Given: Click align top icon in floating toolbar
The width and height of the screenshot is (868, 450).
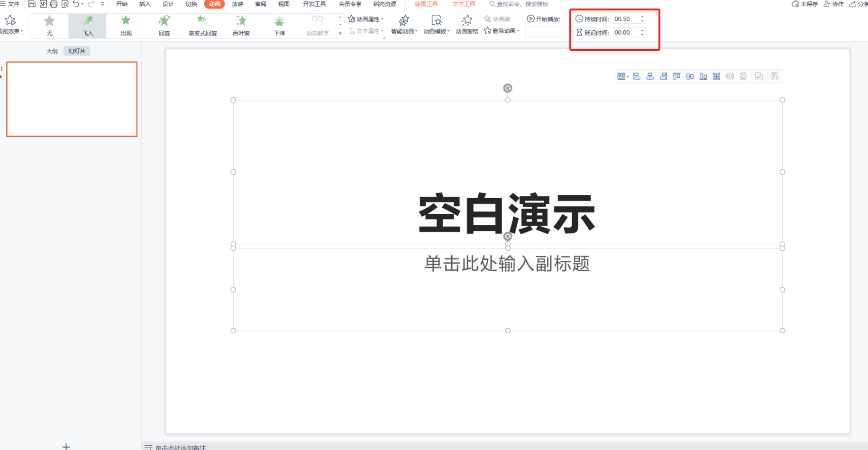Looking at the screenshot, I should coord(676,76).
